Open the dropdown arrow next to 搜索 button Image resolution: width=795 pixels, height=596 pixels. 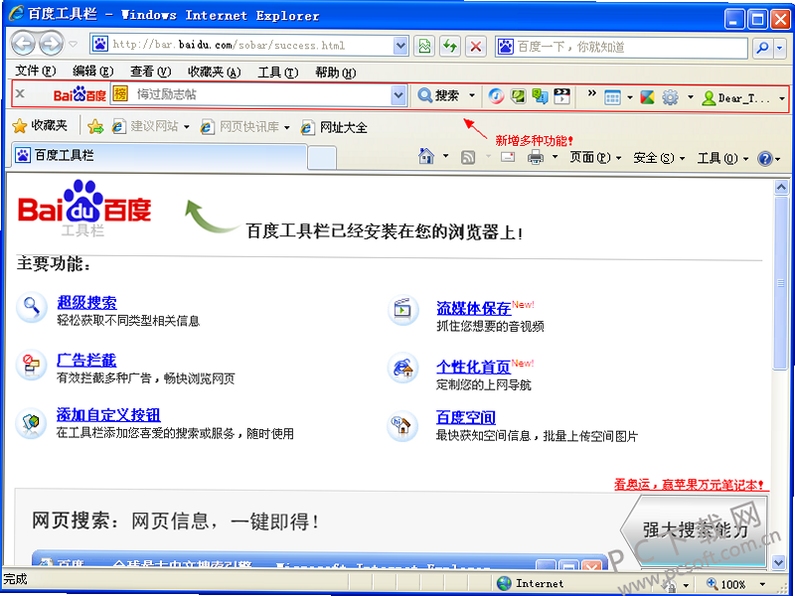point(472,95)
